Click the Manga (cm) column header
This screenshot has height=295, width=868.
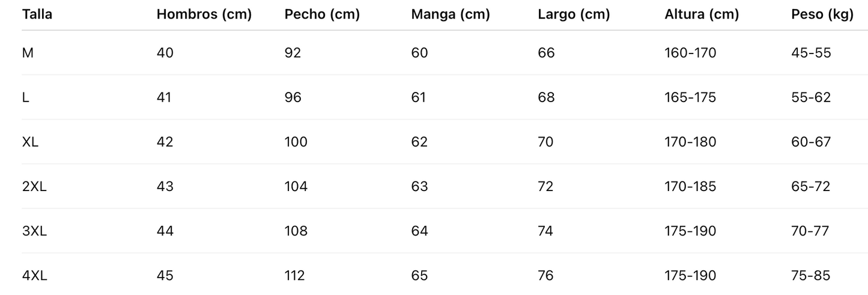point(451,15)
